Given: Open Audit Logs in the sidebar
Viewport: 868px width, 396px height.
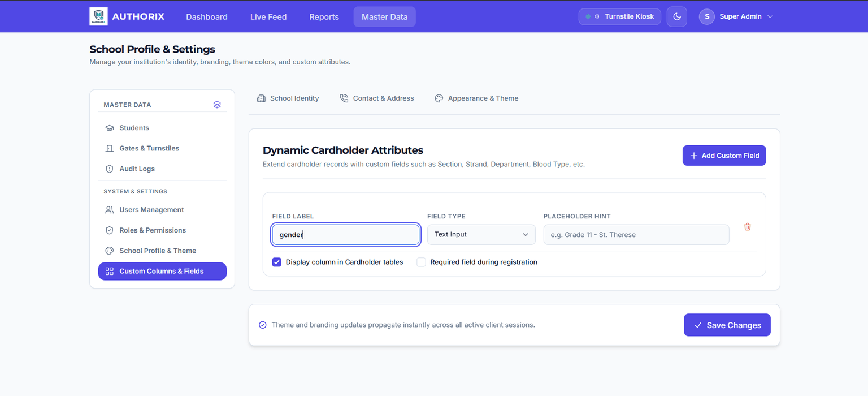Looking at the screenshot, I should pyautogui.click(x=162, y=169).
